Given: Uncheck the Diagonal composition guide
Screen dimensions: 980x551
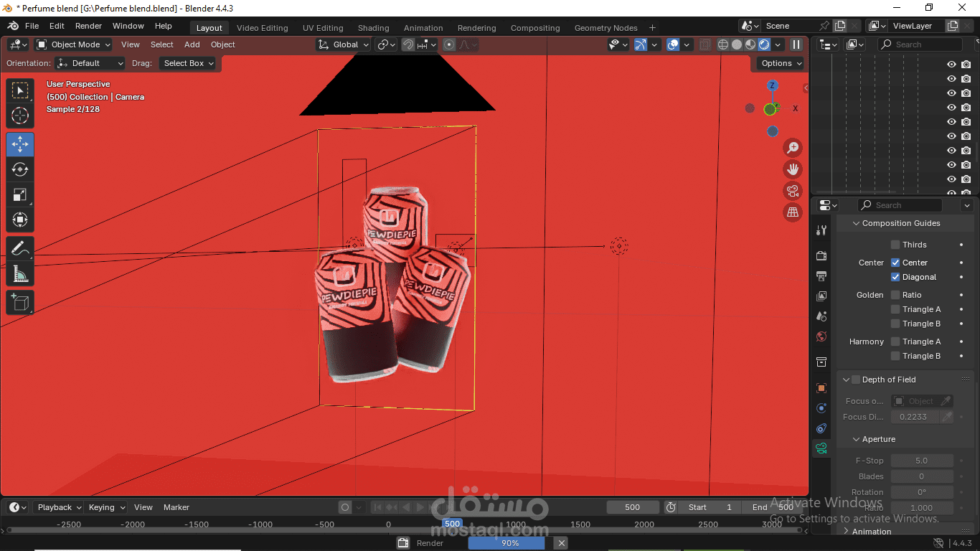Looking at the screenshot, I should pos(895,277).
